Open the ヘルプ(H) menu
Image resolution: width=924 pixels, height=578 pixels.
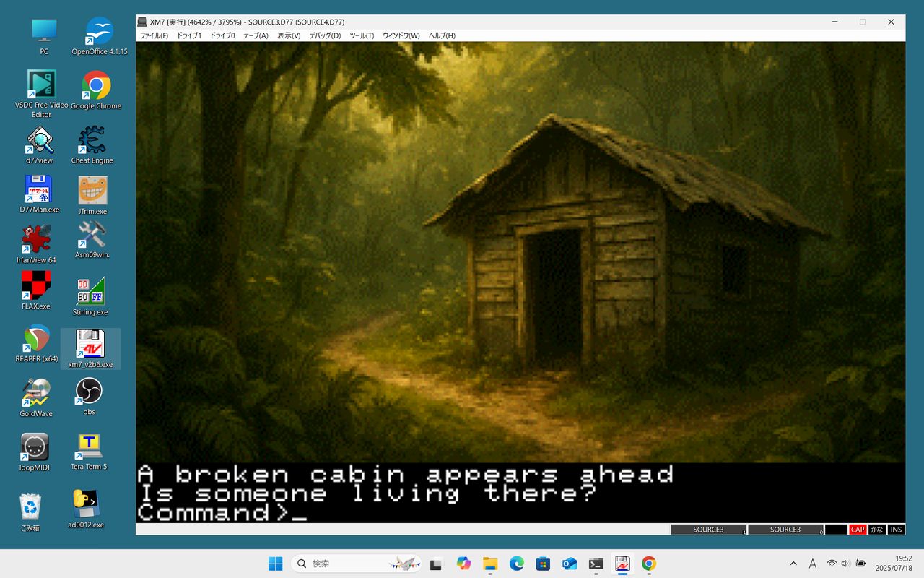(442, 35)
